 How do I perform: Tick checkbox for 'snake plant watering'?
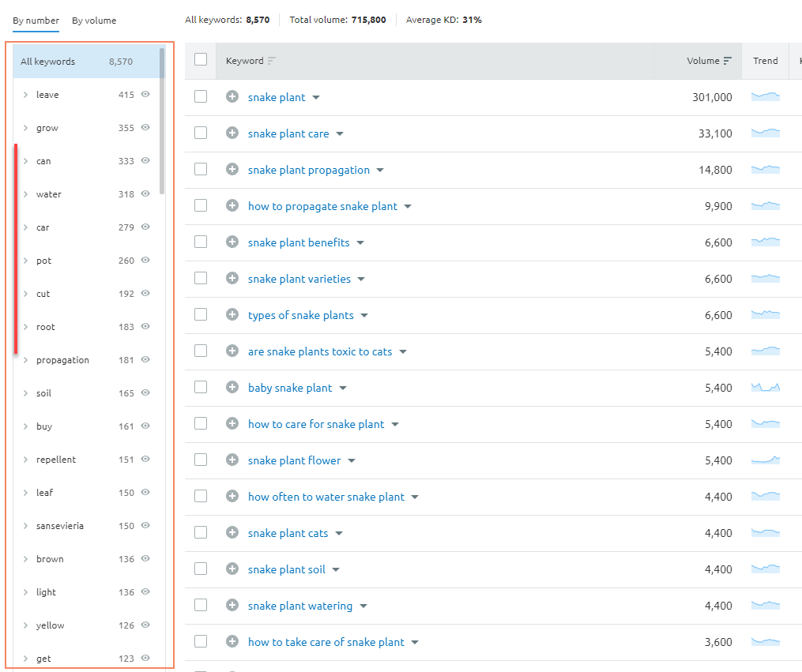point(201,605)
